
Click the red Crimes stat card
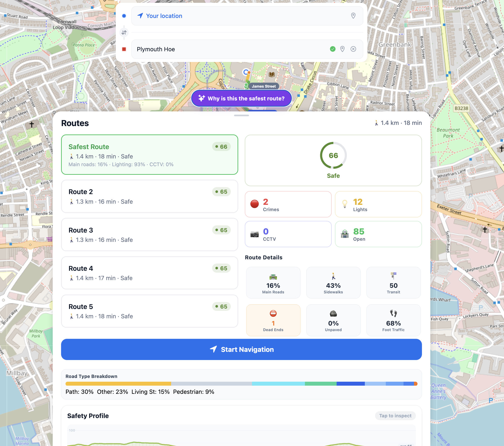click(288, 204)
